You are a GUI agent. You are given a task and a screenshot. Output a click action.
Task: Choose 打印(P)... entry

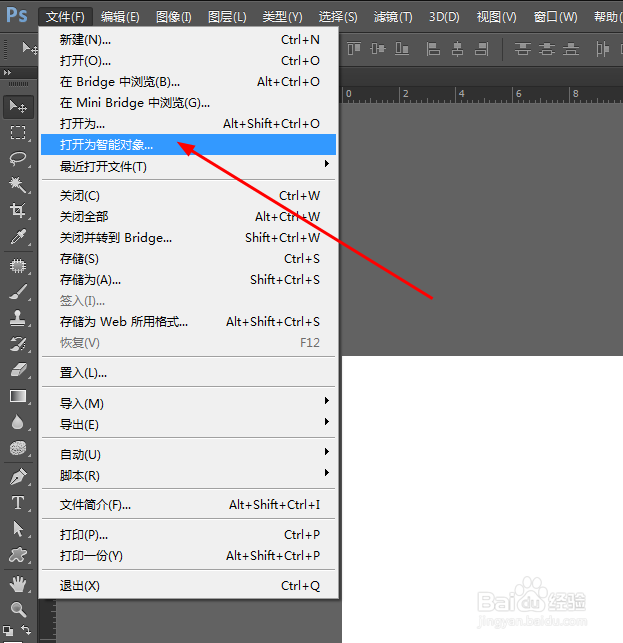point(189,535)
